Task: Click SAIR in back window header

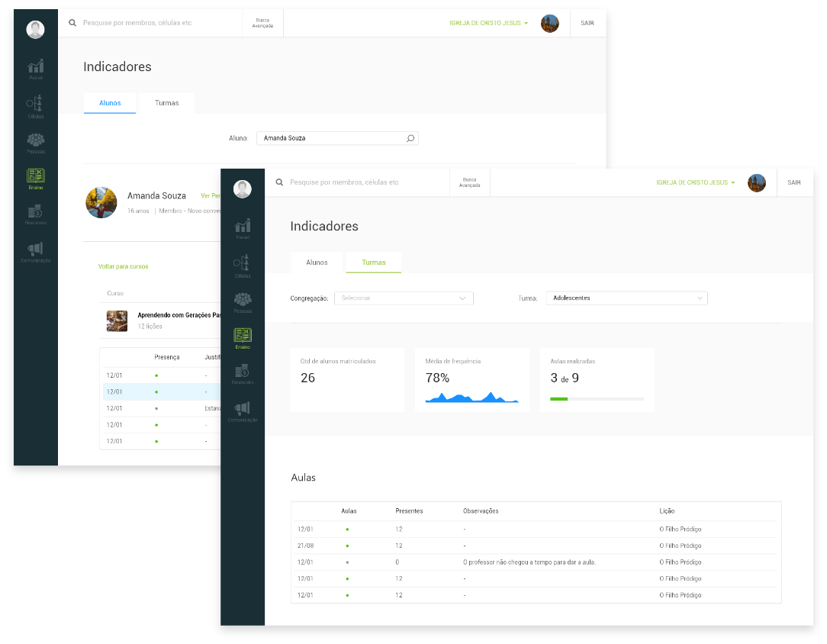Action: pos(587,23)
